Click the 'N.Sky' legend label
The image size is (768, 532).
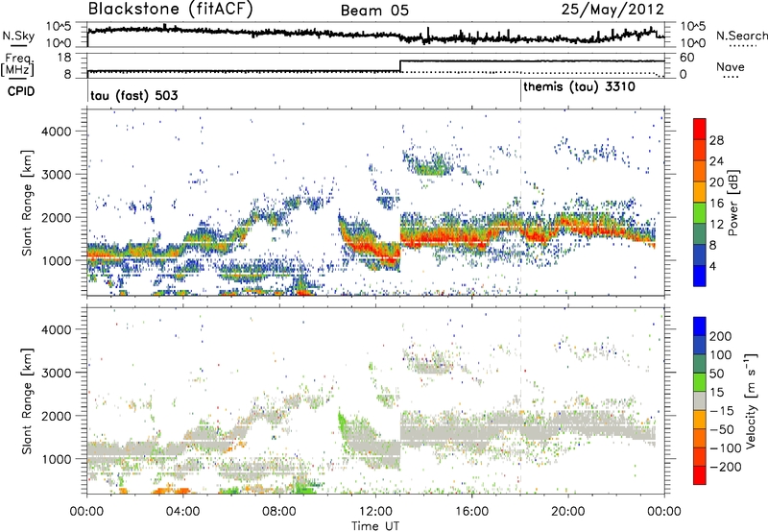18,36
